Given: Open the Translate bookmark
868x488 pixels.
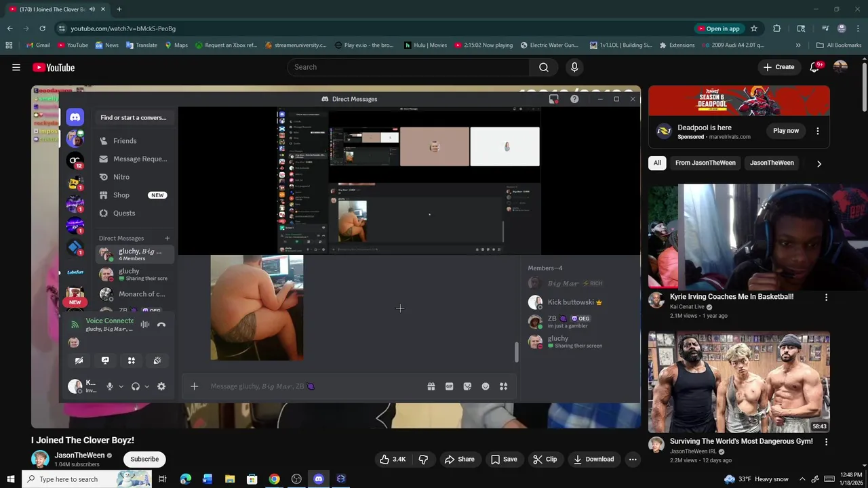Looking at the screenshot, I should point(141,45).
